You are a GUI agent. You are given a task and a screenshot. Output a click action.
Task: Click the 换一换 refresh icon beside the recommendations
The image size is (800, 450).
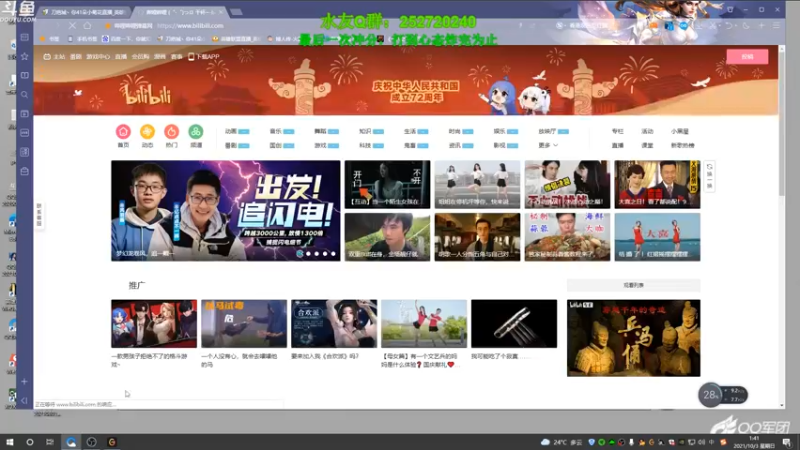709,177
